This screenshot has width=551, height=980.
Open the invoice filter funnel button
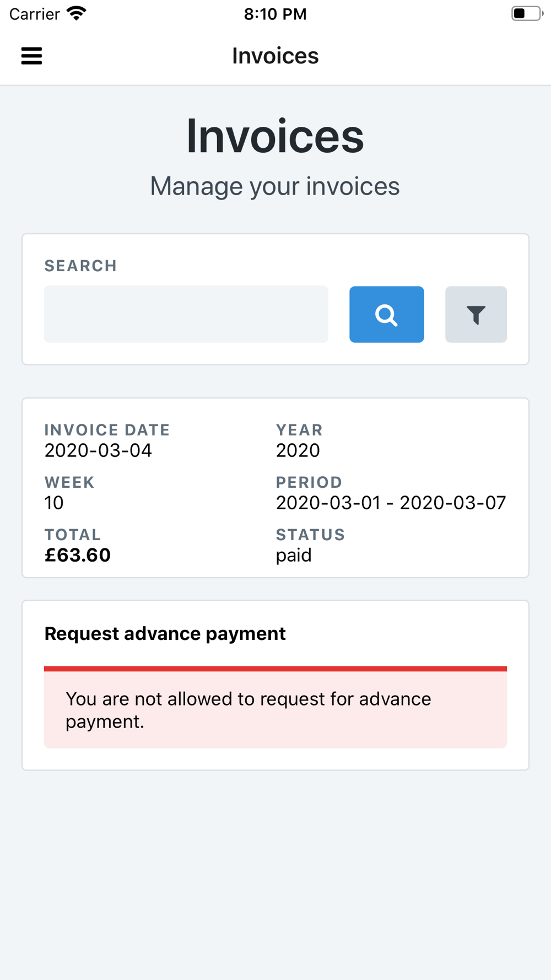click(476, 314)
